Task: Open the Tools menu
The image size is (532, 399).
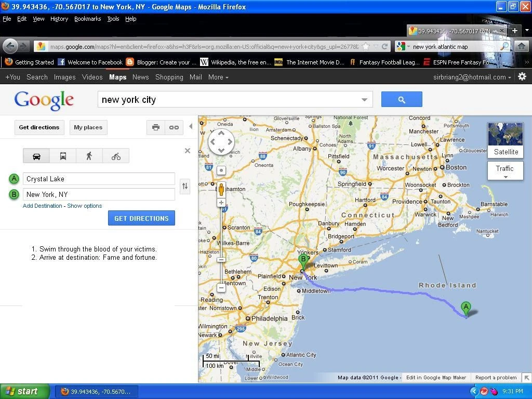Action: pos(113,19)
